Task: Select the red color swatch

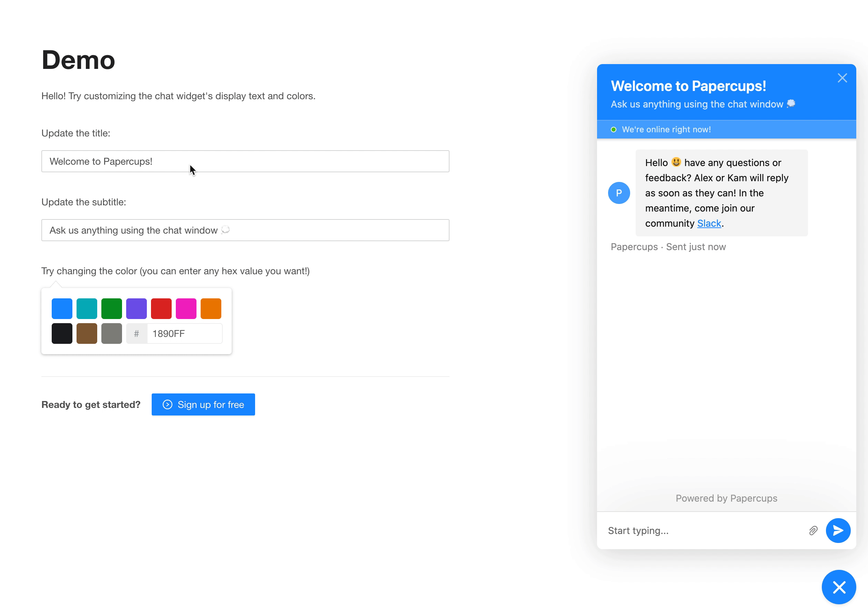Action: [161, 308]
